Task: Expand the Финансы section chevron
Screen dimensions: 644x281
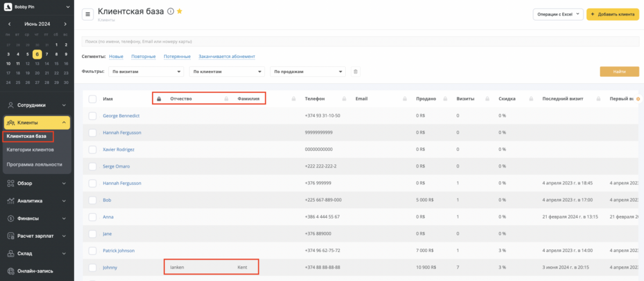Action: (64, 218)
